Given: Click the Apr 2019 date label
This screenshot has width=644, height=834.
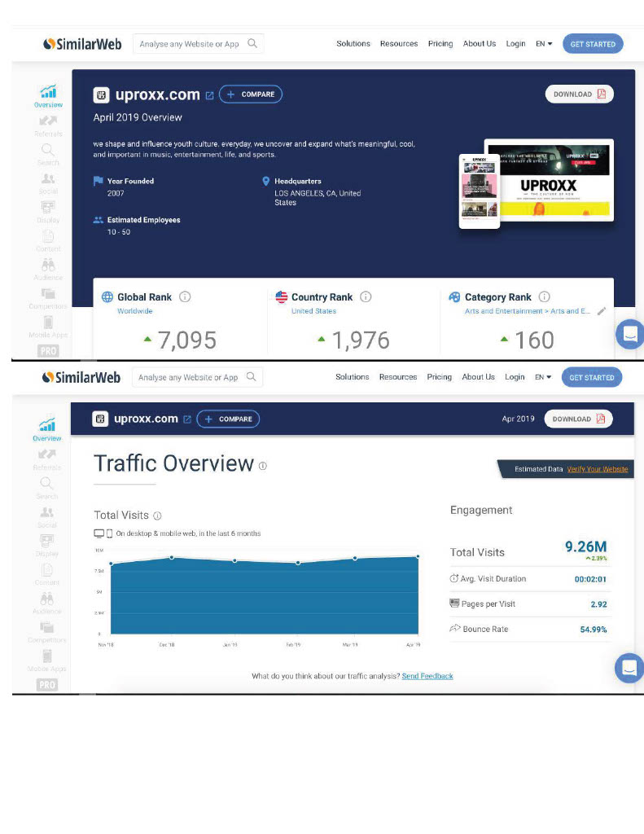Looking at the screenshot, I should 518,419.
